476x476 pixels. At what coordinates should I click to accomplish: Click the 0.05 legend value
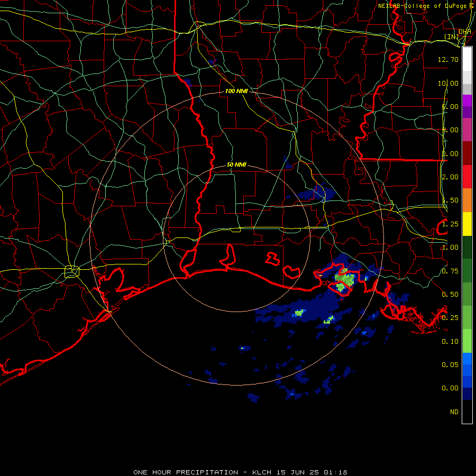450,364
